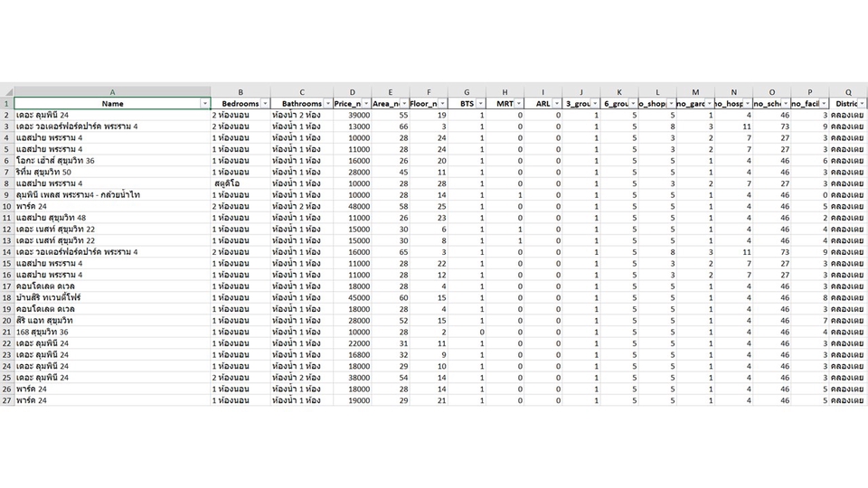The width and height of the screenshot is (868, 488).
Task: Select row 21 header
Action: point(7,332)
